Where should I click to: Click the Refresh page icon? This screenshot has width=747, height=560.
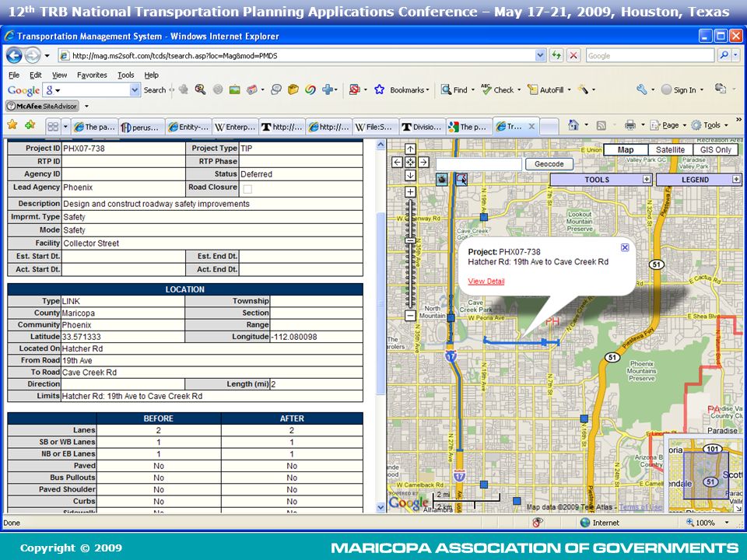[x=556, y=55]
